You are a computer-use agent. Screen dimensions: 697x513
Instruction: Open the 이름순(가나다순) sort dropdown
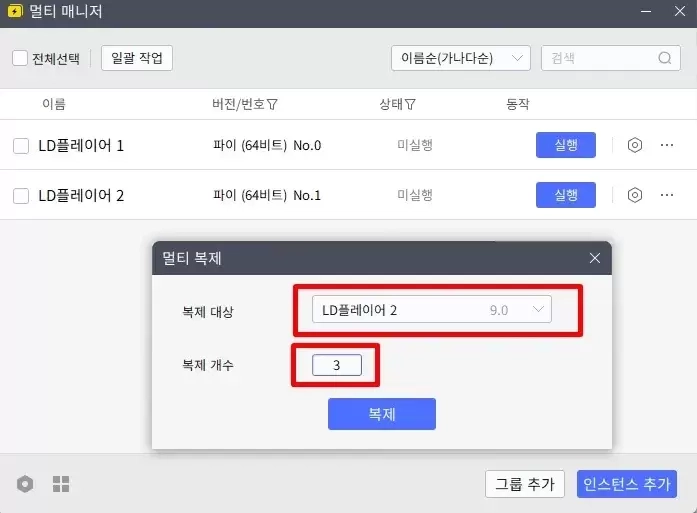pos(460,58)
